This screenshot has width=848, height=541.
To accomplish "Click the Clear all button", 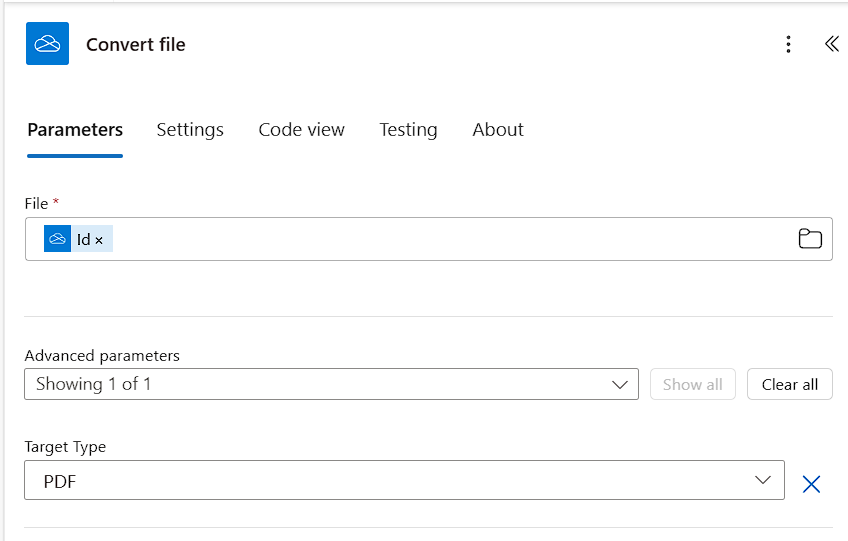I will click(x=789, y=384).
